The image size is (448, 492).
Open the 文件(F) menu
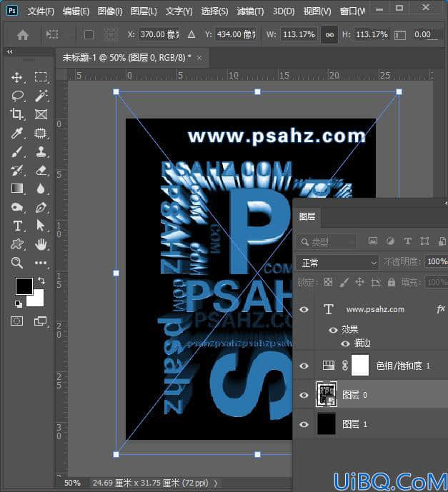[41, 11]
